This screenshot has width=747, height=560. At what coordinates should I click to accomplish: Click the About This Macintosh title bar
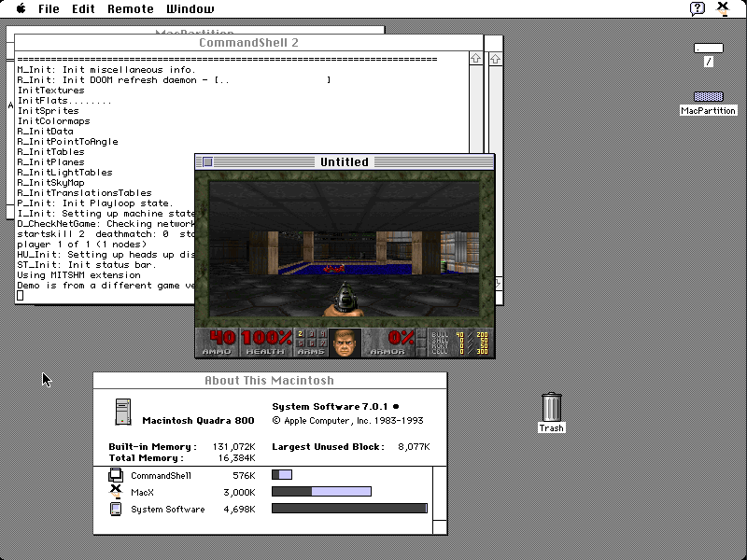pos(270,381)
